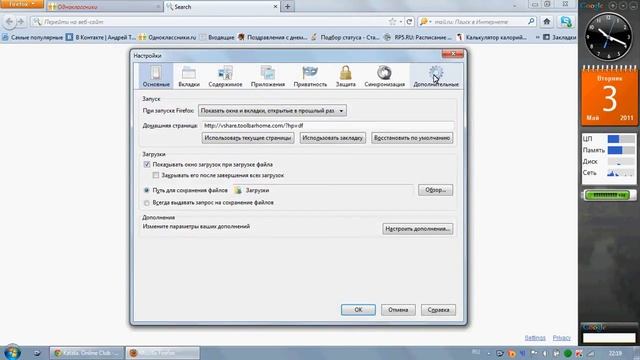Open the Синхронизация settings tab
The height and width of the screenshot is (360, 640).
pos(384,76)
